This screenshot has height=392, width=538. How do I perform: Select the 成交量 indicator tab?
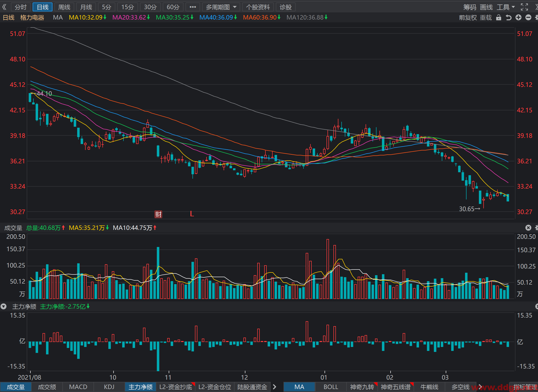(x=16, y=387)
